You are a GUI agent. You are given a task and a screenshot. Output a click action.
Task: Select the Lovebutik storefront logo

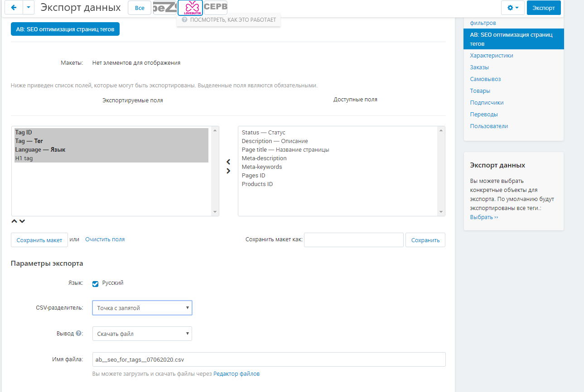(190, 8)
